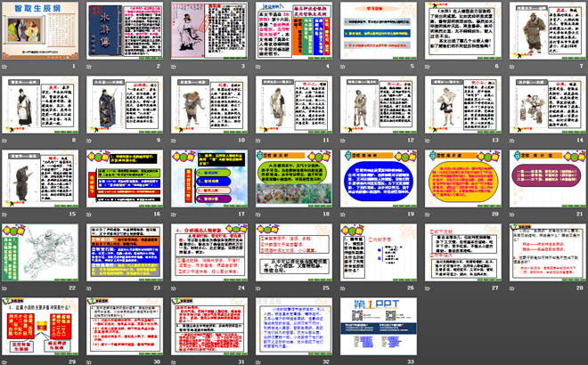Click the animation star under slide 12
Image resolution: width=588 pixels, height=365 pixels.
[343, 141]
